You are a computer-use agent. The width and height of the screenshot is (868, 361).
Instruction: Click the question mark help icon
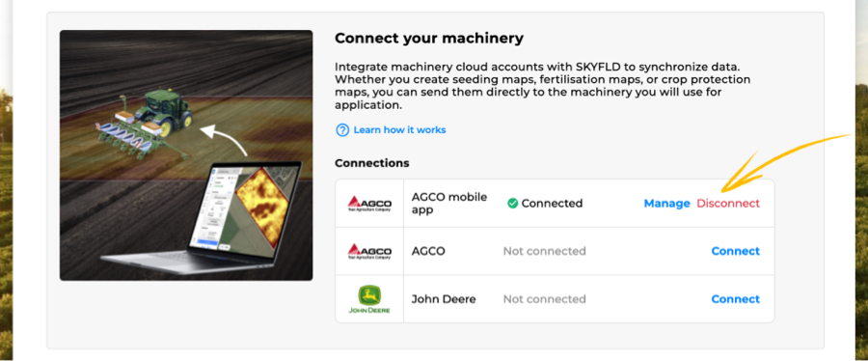[342, 130]
